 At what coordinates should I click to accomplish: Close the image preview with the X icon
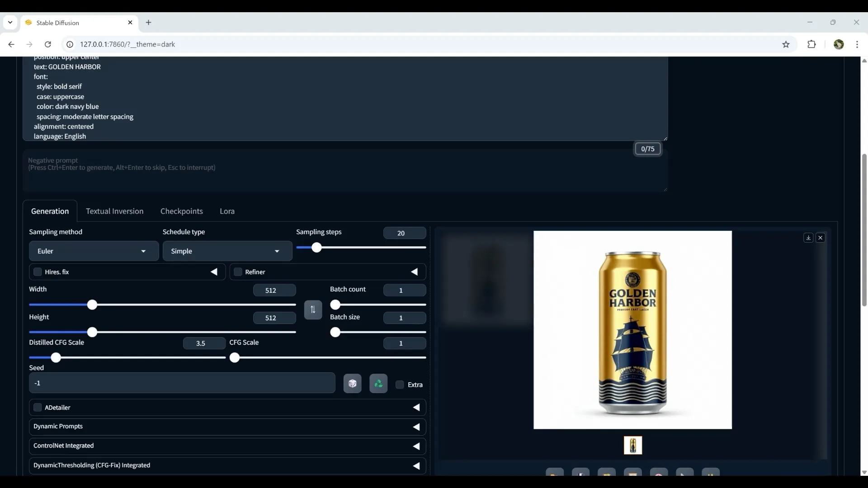821,238
